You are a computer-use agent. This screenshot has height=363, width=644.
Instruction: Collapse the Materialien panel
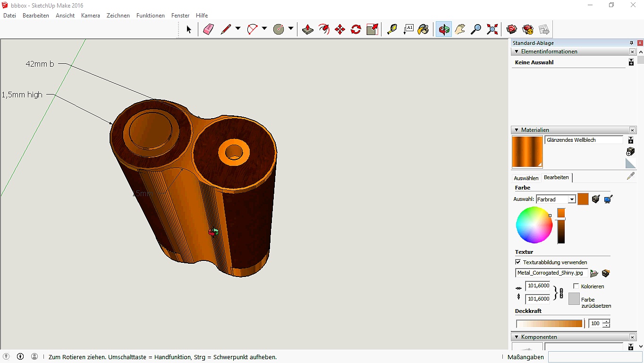[x=517, y=130]
